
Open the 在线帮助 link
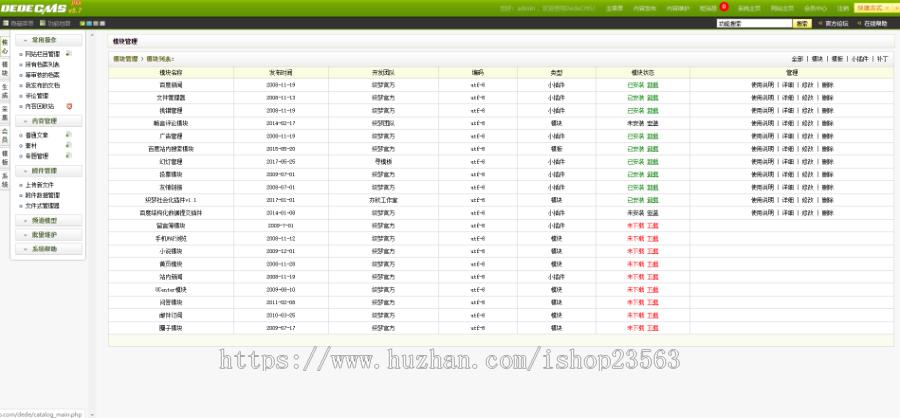click(875, 24)
